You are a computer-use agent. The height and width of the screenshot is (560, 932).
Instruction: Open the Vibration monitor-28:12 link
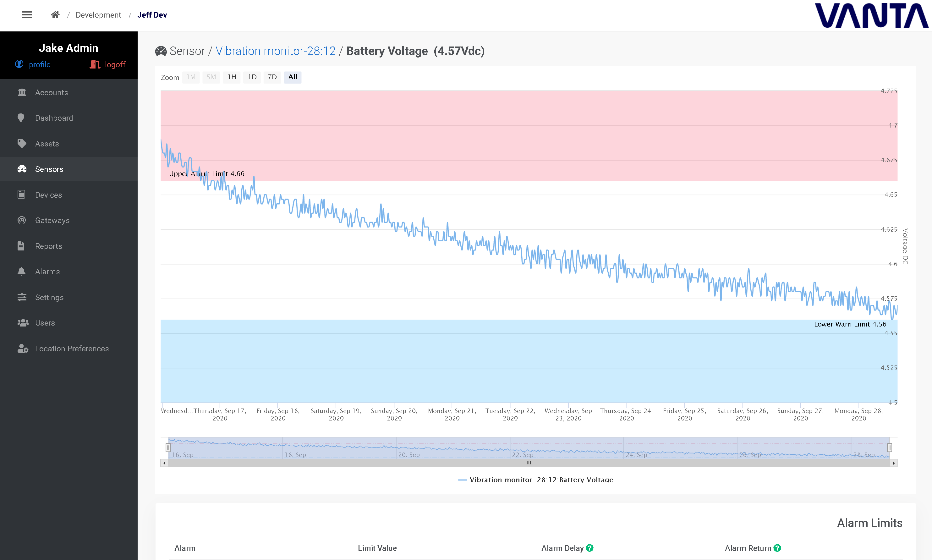pos(276,51)
